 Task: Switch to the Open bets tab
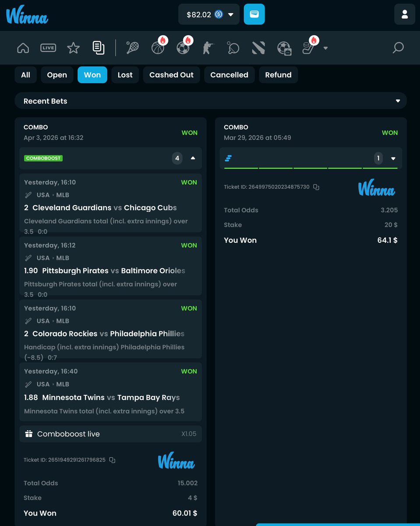[x=57, y=75]
